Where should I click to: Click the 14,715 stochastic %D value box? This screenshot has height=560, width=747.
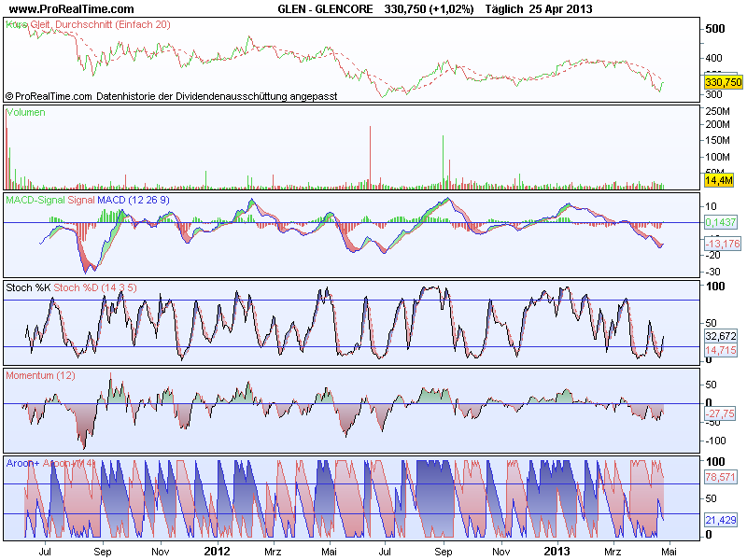720,350
